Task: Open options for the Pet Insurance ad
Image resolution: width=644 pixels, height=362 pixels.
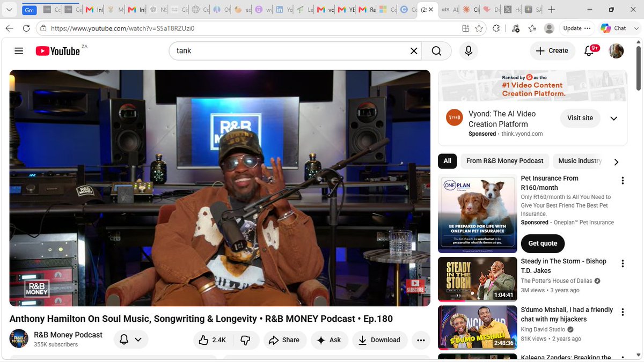Action: [x=623, y=181]
